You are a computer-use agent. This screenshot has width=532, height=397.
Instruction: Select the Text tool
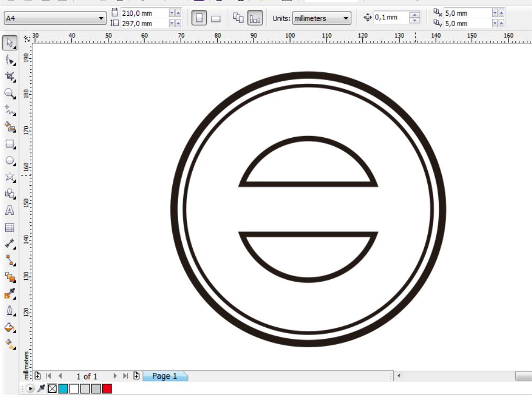coord(10,211)
